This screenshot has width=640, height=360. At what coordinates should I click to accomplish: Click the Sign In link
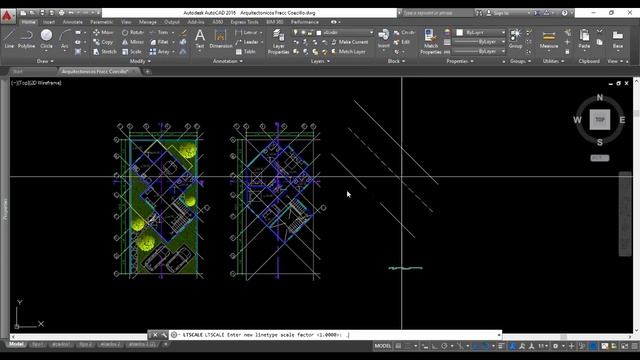pos(497,13)
